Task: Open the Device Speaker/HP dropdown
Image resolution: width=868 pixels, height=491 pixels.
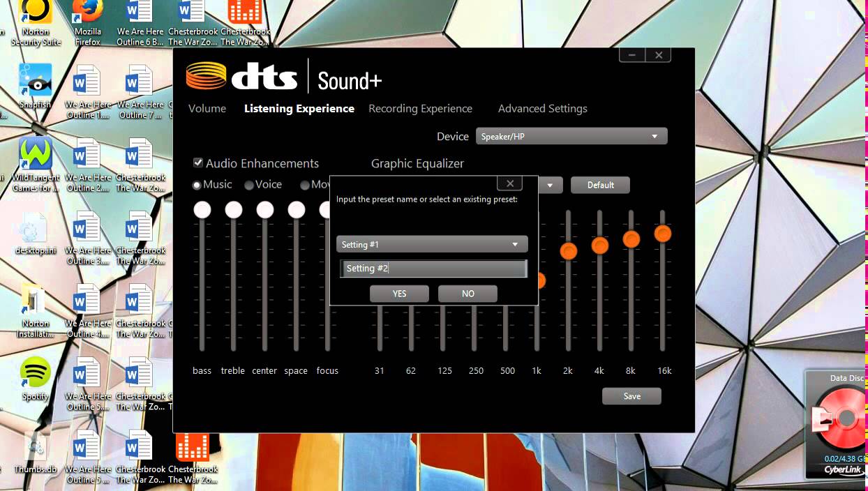Action: pyautogui.click(x=571, y=136)
